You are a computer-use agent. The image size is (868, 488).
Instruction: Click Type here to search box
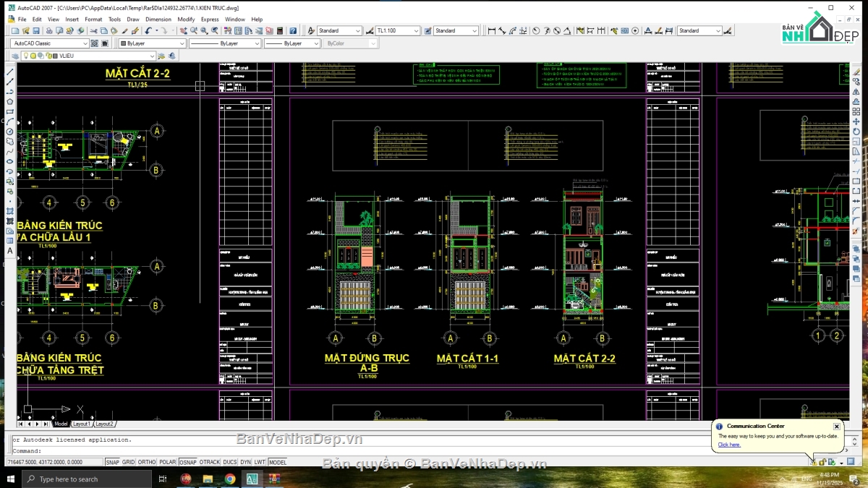[88, 479]
